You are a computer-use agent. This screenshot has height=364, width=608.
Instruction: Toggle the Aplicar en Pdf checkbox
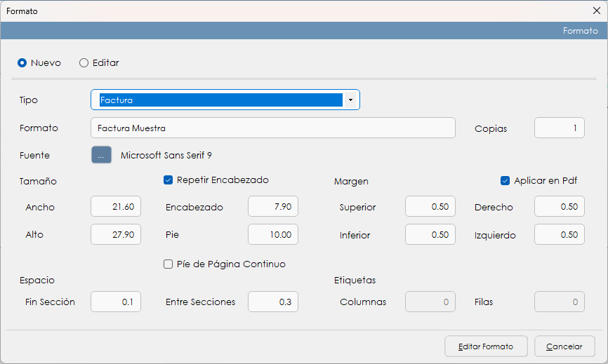[x=505, y=181]
